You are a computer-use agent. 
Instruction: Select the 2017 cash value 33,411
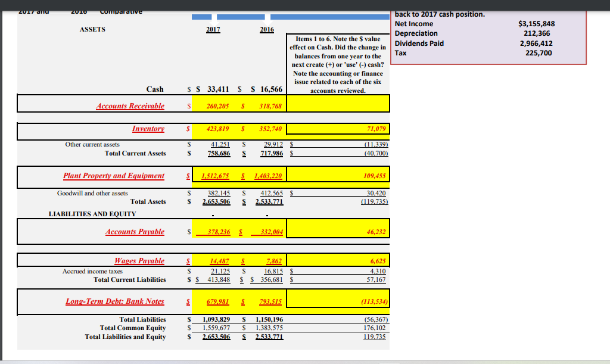[218, 89]
